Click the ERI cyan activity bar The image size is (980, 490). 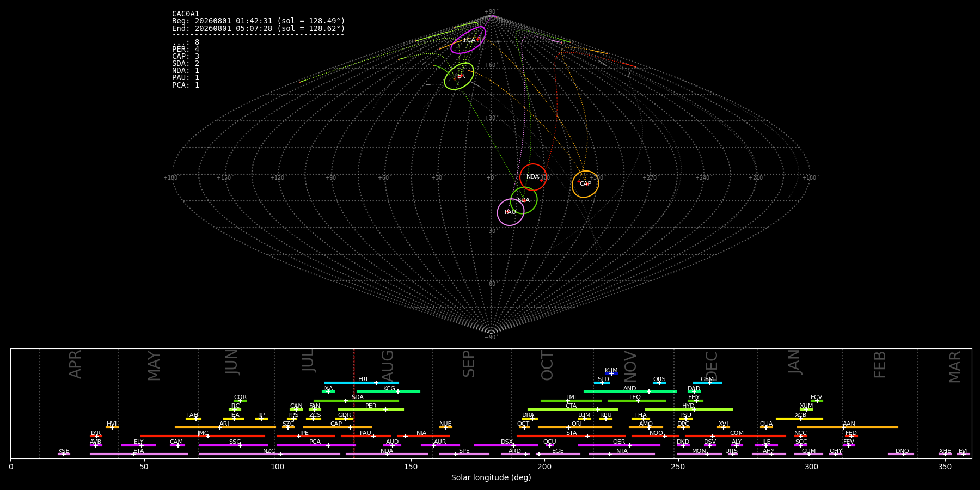pos(362,383)
